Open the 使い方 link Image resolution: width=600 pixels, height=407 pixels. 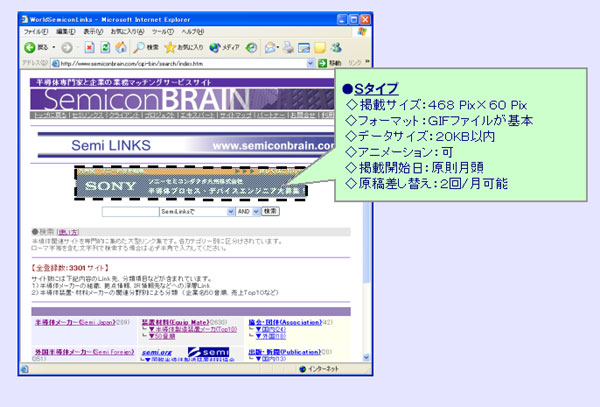[68, 232]
